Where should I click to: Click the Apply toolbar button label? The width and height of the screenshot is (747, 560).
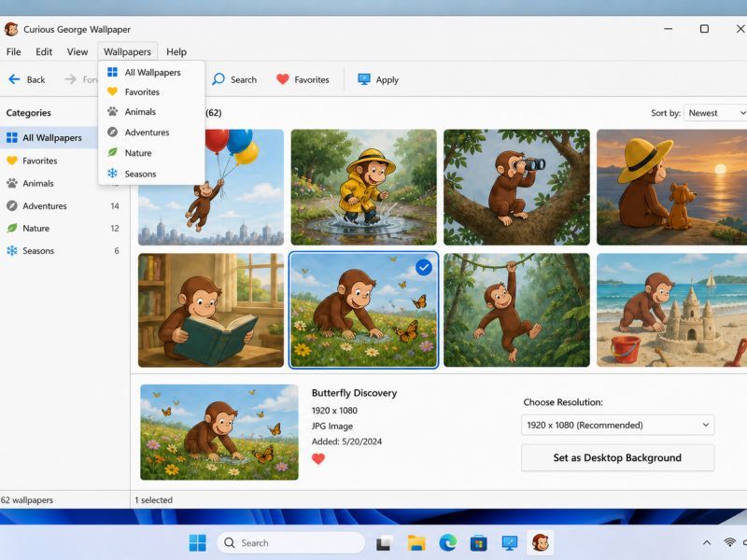tap(387, 79)
